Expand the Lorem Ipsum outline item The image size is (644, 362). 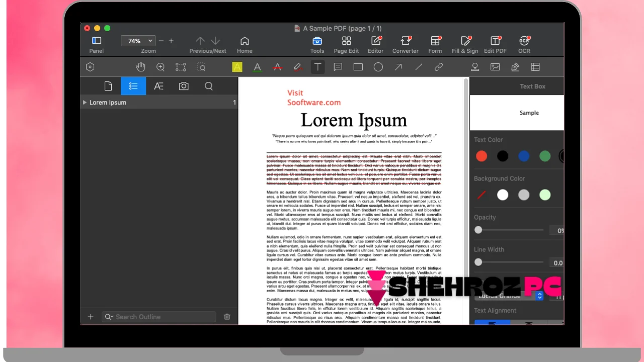tap(85, 102)
